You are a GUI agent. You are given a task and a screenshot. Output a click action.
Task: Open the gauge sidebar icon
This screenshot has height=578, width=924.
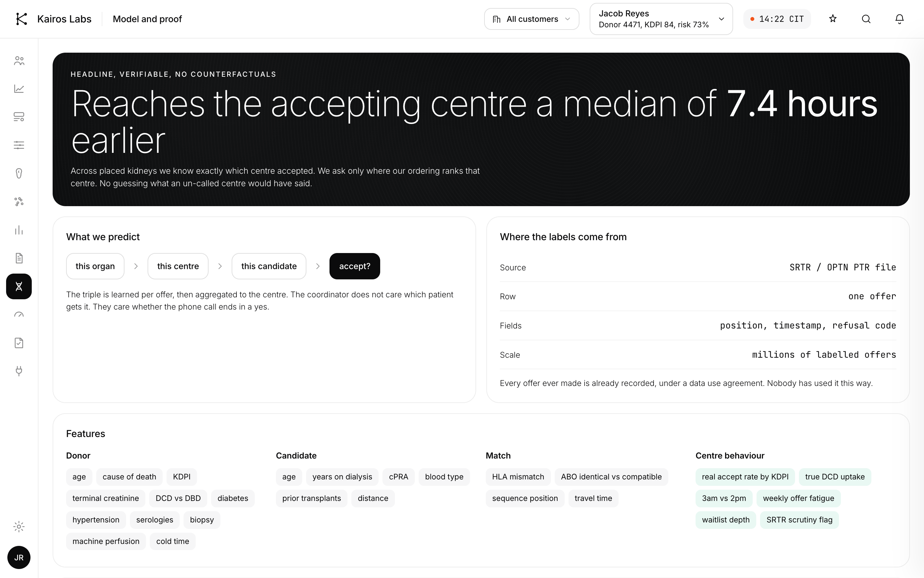[19, 315]
